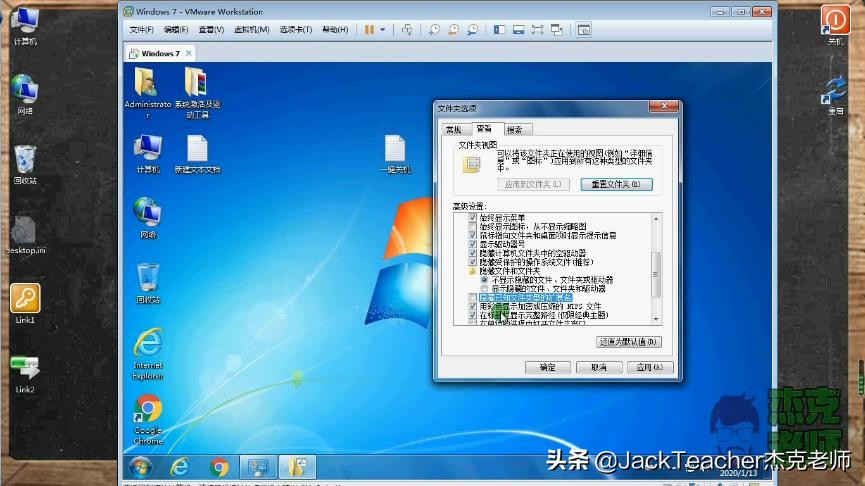Viewport: 865px width, 486px height.
Task: Select the host desktop 网络 icon
Action: click(25, 95)
